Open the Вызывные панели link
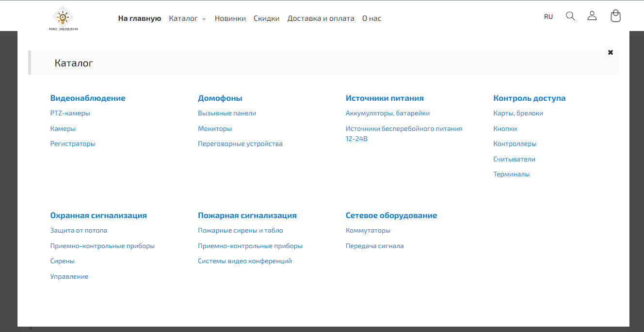Viewport: 644px width, 332px height. coord(226,113)
